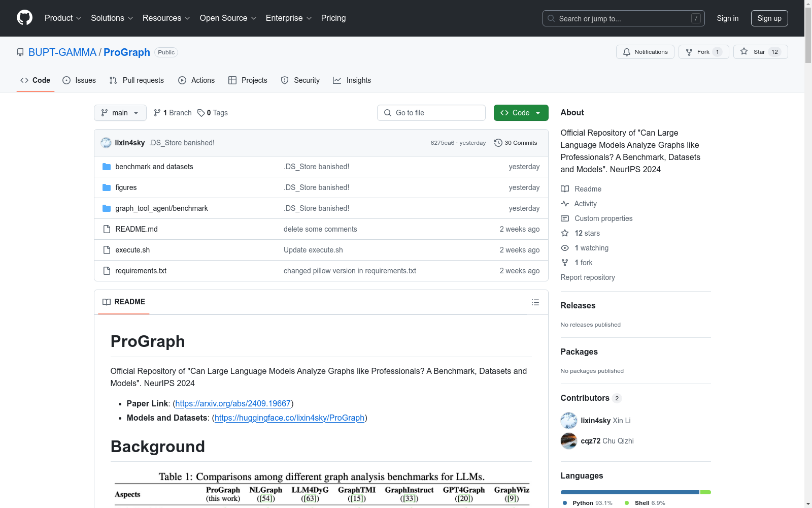Click the Sign up button
This screenshot has height=508, width=812.
pos(769,18)
